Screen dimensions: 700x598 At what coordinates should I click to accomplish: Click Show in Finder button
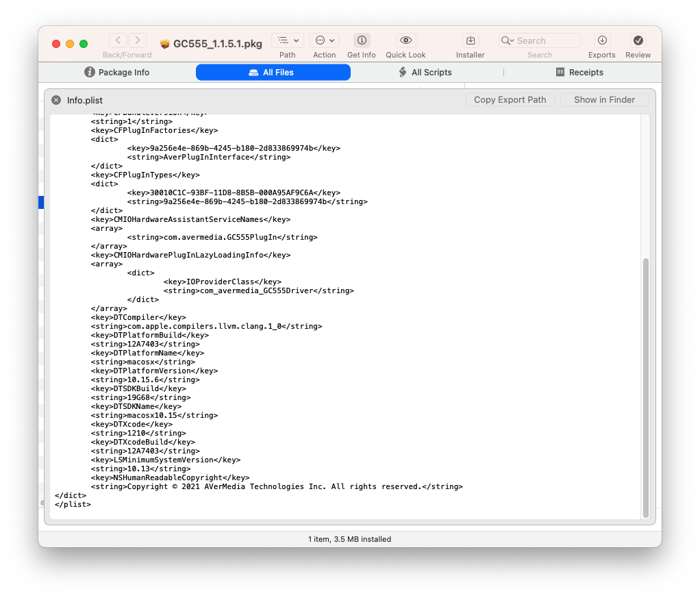point(604,99)
